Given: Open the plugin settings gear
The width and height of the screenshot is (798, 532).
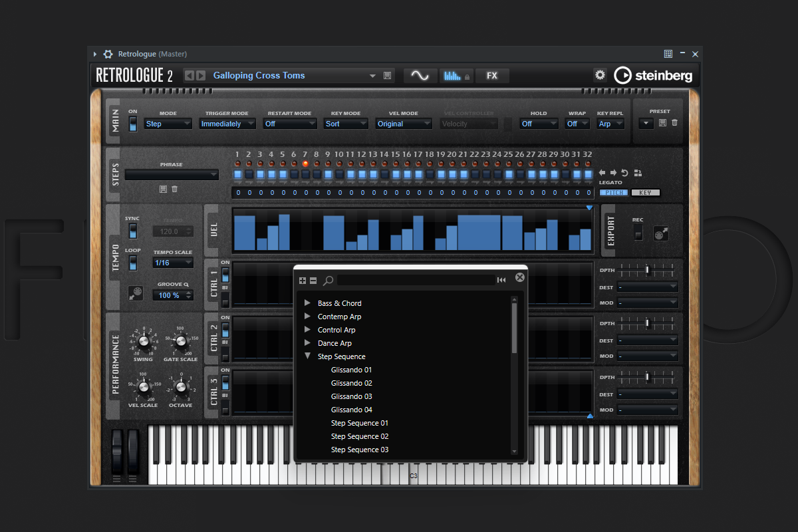Looking at the screenshot, I should point(600,75).
